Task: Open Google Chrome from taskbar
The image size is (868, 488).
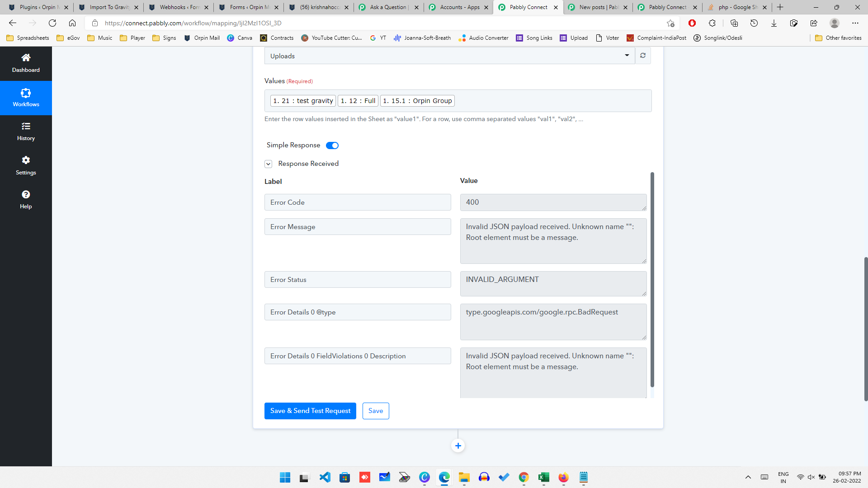Action: coord(524,477)
